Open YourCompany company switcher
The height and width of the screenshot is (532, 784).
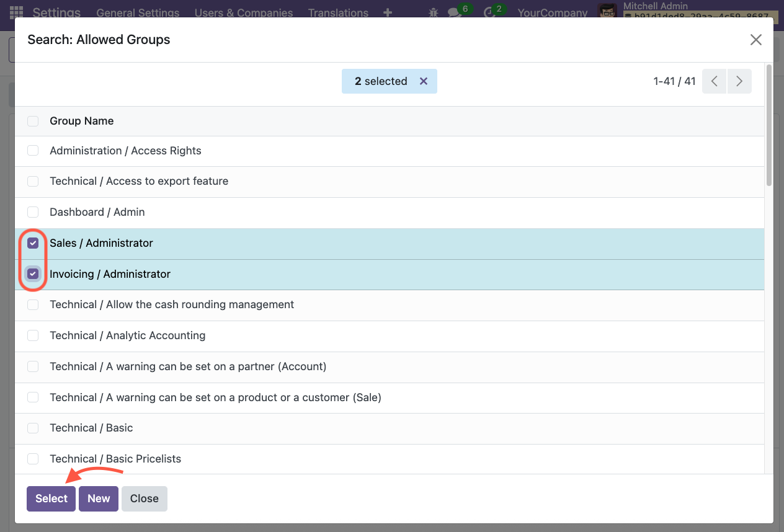[x=553, y=12]
